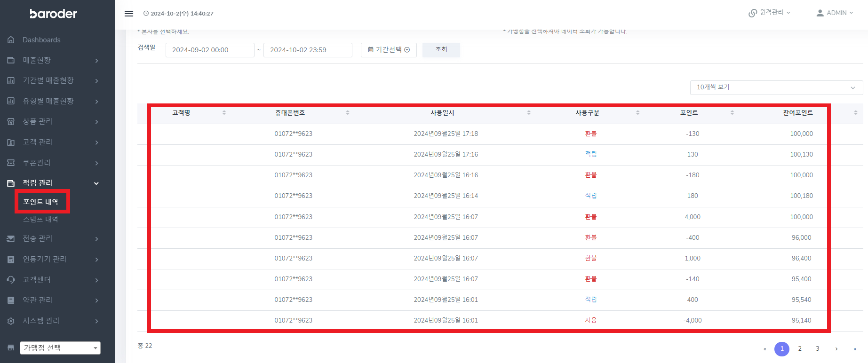The width and height of the screenshot is (868, 363).
Task: Click the 유형별 매출현황 chart icon
Action: pos(11,101)
